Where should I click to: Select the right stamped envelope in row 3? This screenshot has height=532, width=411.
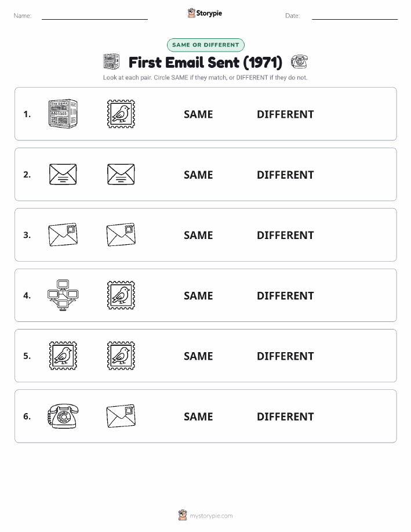(x=121, y=234)
